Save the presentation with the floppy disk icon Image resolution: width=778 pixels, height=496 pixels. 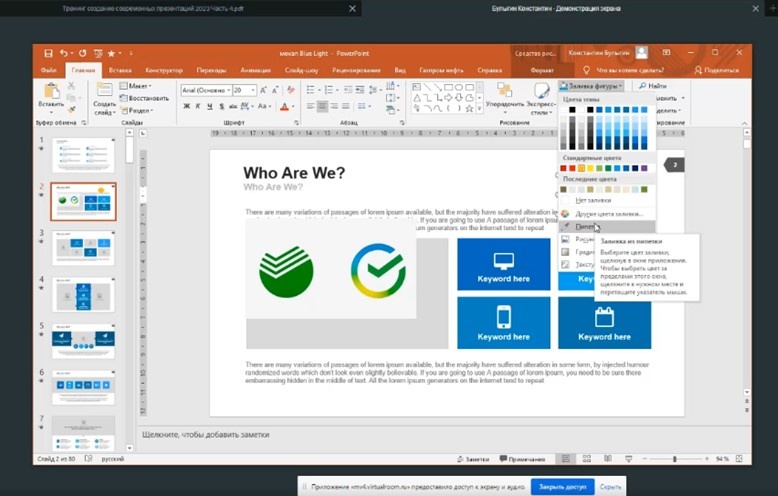tap(48, 53)
